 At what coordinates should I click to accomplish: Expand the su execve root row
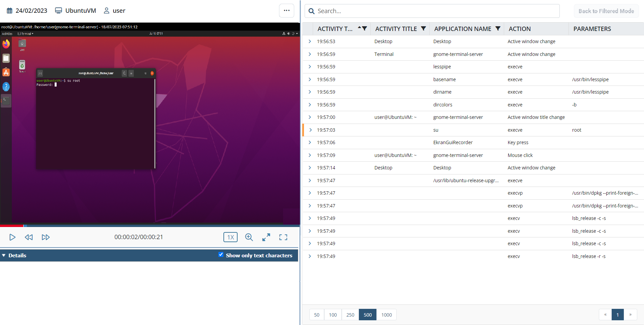click(x=310, y=130)
